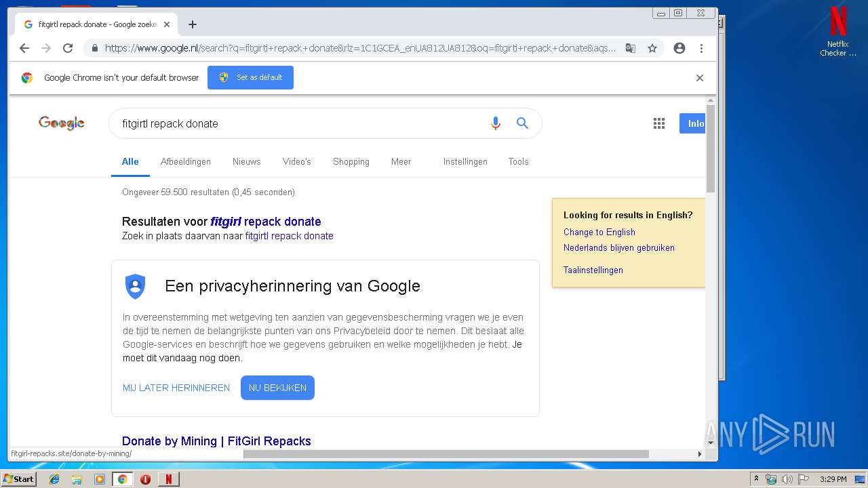The image size is (868, 488).
Task: Go back using the browser back arrow
Action: click(24, 48)
